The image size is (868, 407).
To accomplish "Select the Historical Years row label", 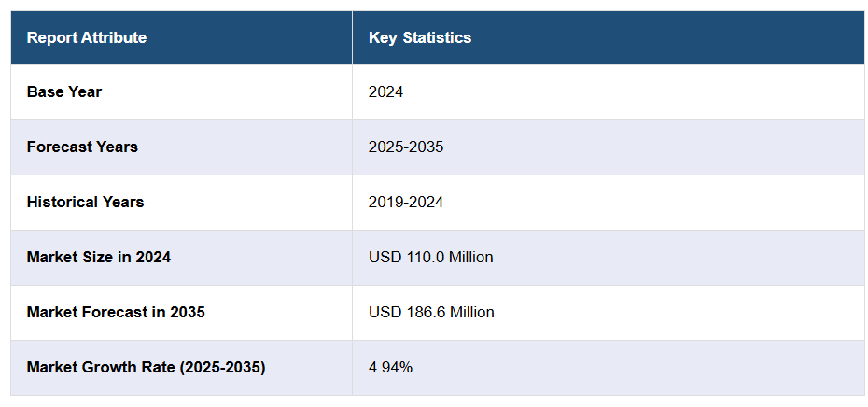I will click(85, 203).
